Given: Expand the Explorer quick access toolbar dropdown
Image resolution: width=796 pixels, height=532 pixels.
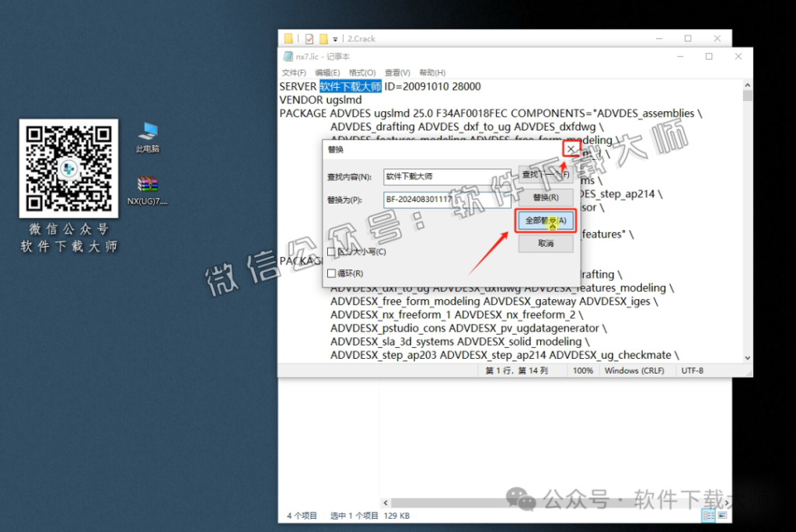Looking at the screenshot, I should pos(336,38).
